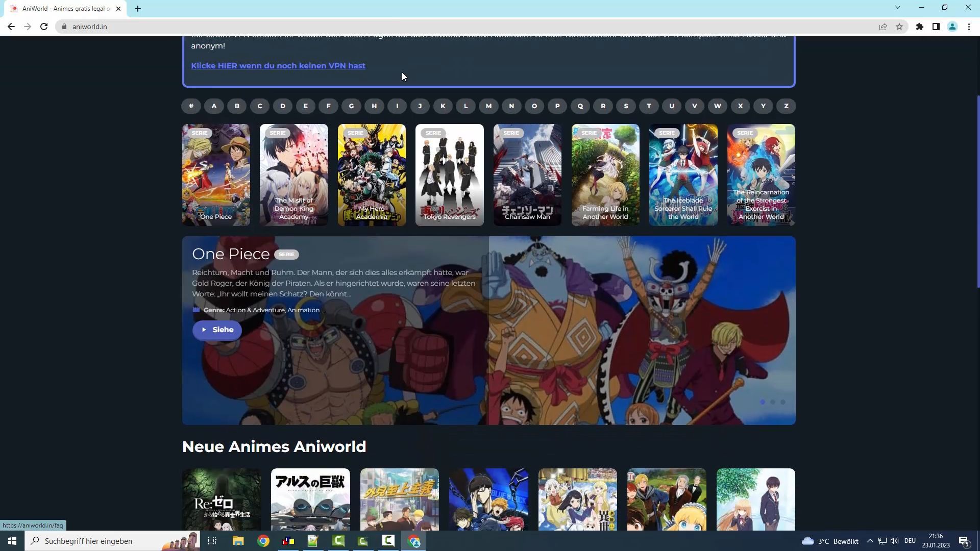This screenshot has height=551, width=980.
Task: Open the Tokyo Revengers card
Action: click(450, 174)
